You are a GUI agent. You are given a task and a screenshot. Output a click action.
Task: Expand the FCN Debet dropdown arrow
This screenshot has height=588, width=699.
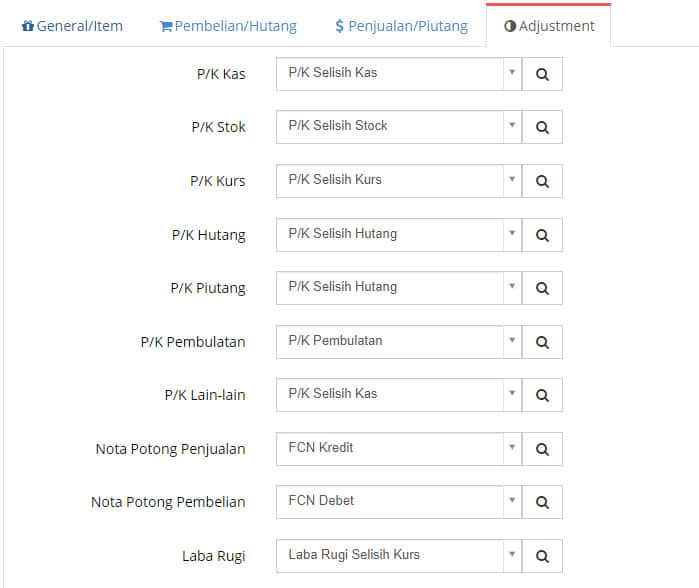point(512,501)
